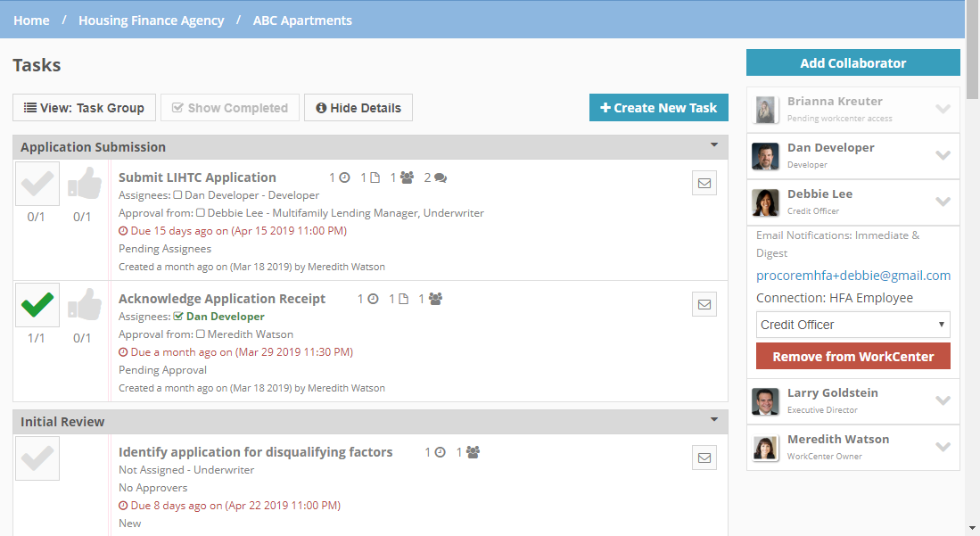
Task: Click document icon on Submit LIHTC Application
Action: coord(375,177)
